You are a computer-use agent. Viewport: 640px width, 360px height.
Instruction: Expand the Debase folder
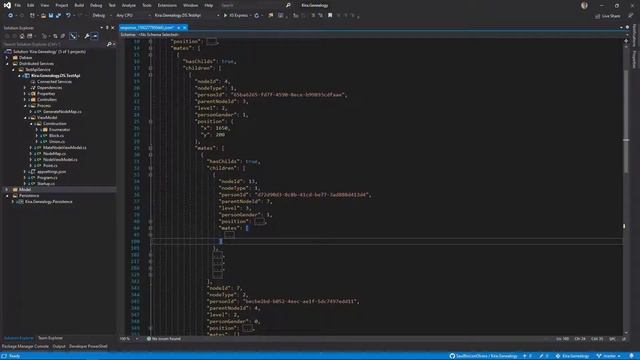tap(7, 58)
